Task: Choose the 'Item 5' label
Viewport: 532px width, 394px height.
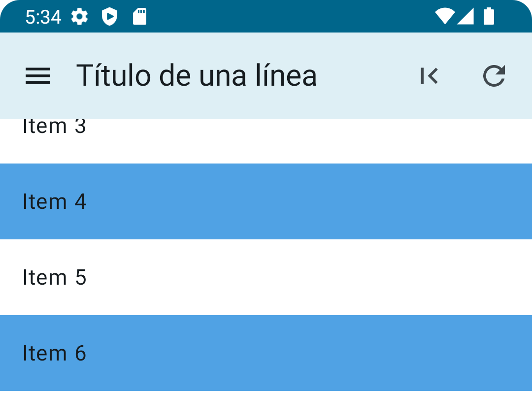Action: pyautogui.click(x=54, y=278)
